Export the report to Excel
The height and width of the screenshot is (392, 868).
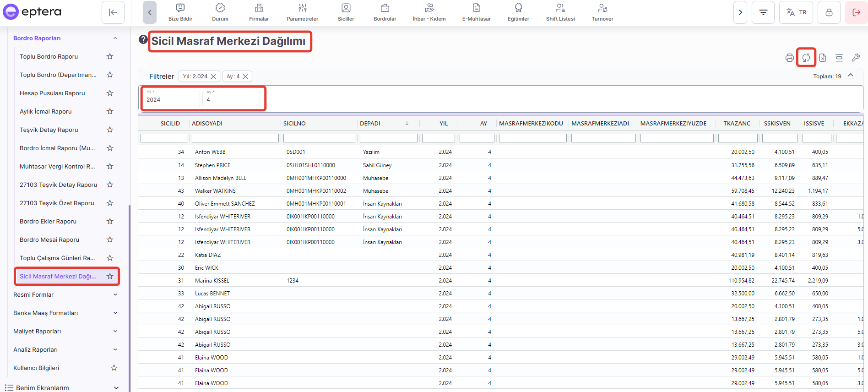[823, 58]
